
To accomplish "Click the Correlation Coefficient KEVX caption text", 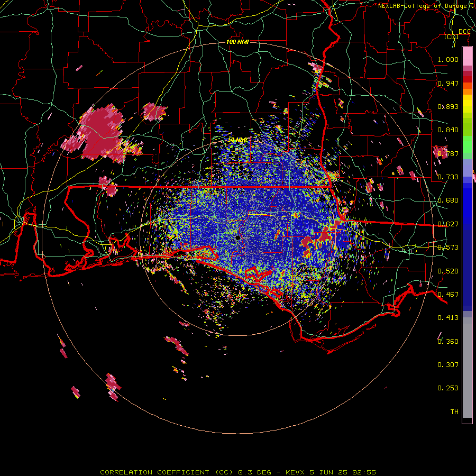I will [238, 472].
